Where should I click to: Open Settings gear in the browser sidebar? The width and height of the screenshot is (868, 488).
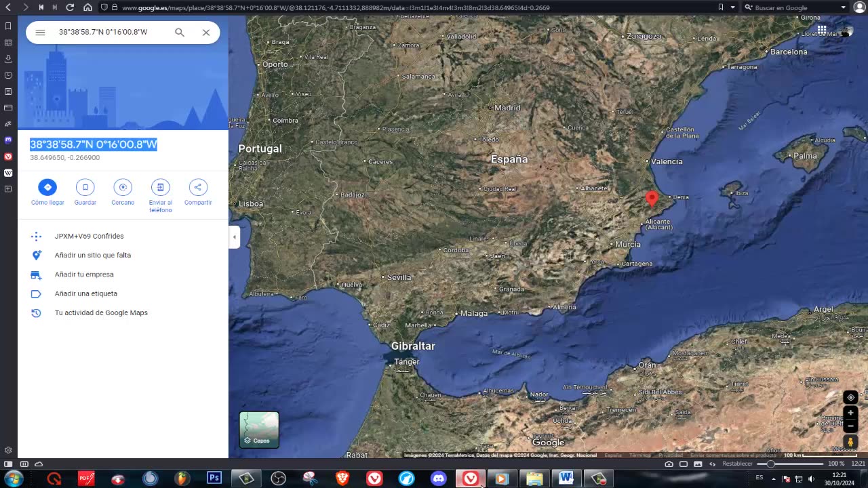click(8, 450)
